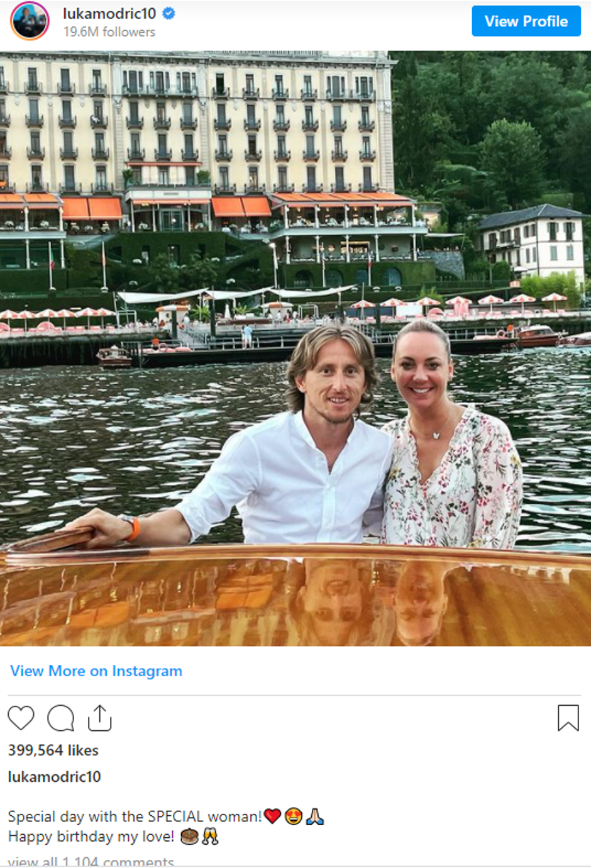Click the share upload arrow icon
The height and width of the screenshot is (868, 591).
[99, 718]
